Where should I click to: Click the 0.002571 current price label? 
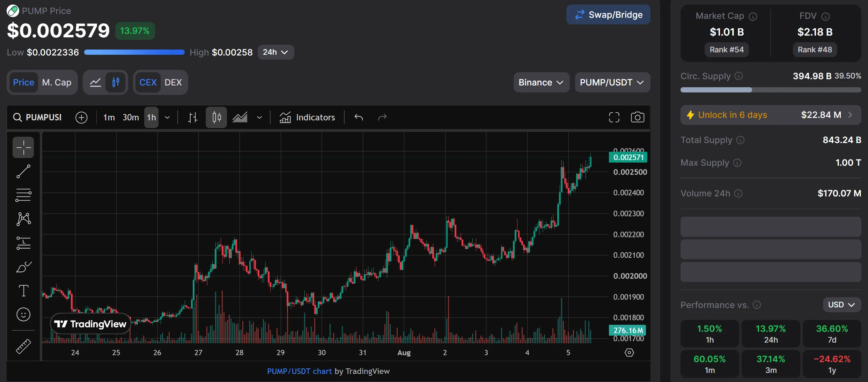coord(628,157)
